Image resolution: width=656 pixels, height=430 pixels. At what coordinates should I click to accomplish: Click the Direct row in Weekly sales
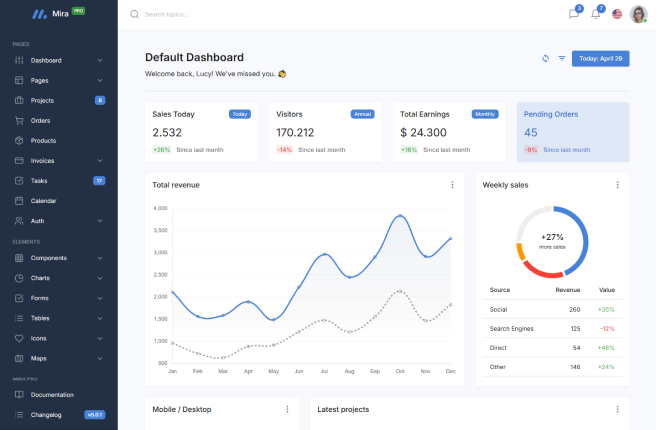(552, 348)
